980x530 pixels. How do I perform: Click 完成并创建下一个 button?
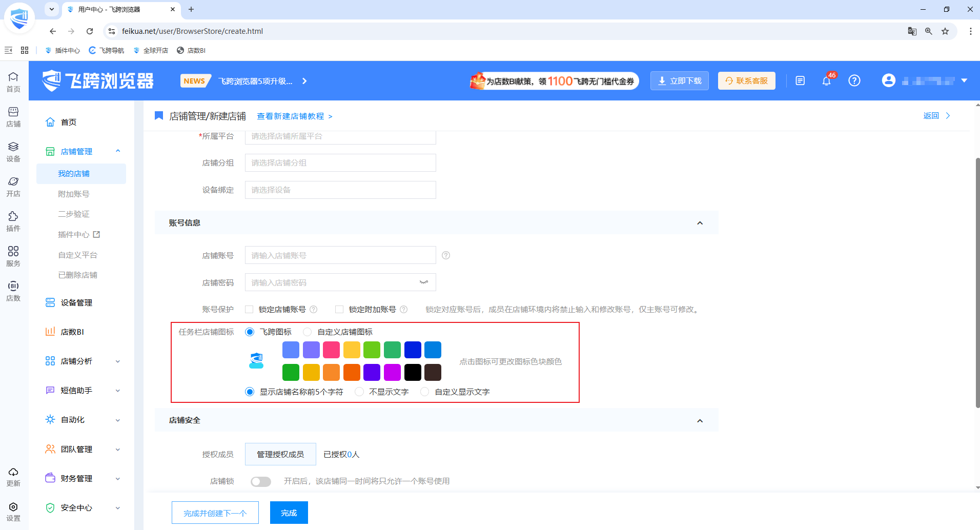point(215,513)
